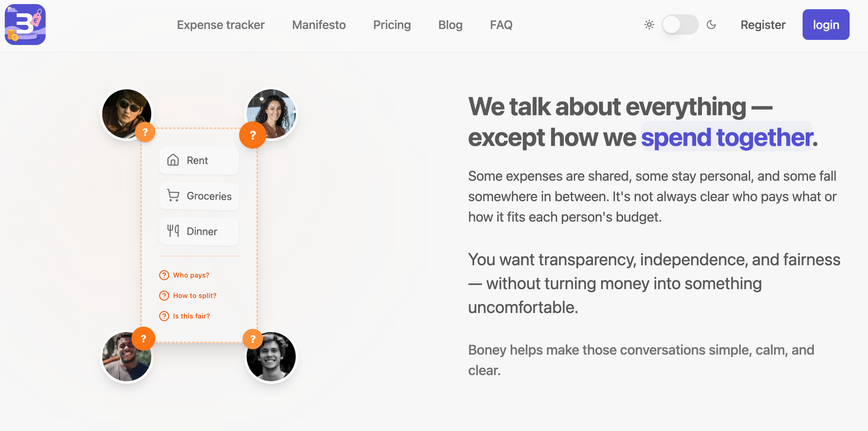Toggle the dark mode switch

680,25
